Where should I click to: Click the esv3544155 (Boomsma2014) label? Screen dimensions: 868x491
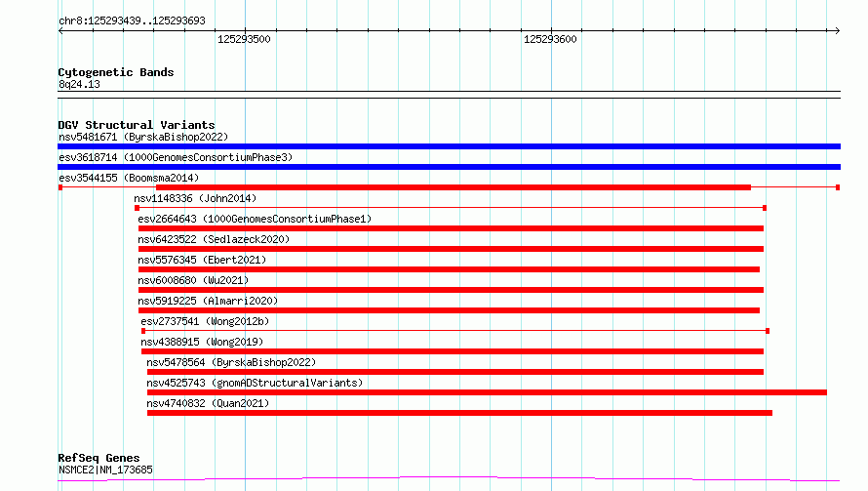tap(129, 178)
